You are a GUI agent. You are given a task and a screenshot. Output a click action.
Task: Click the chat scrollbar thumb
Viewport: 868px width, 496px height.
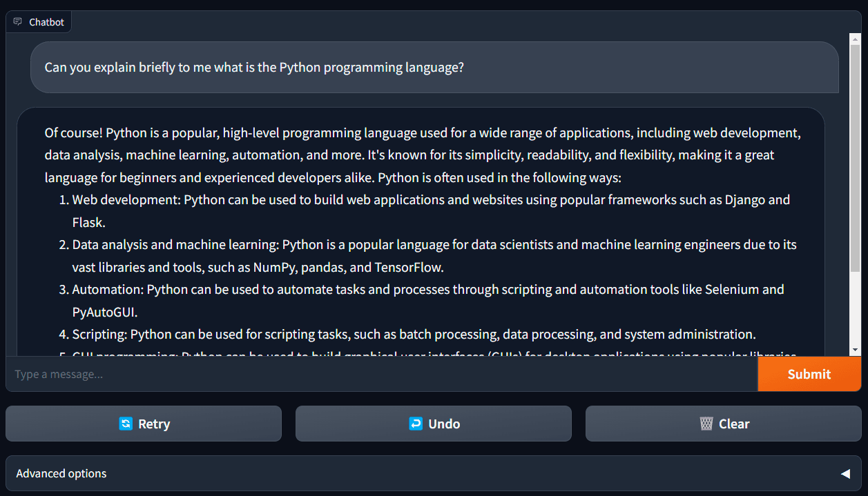click(x=856, y=157)
